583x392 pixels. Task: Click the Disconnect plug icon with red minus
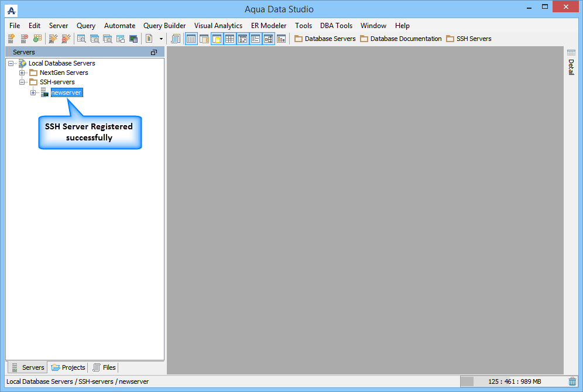point(66,39)
